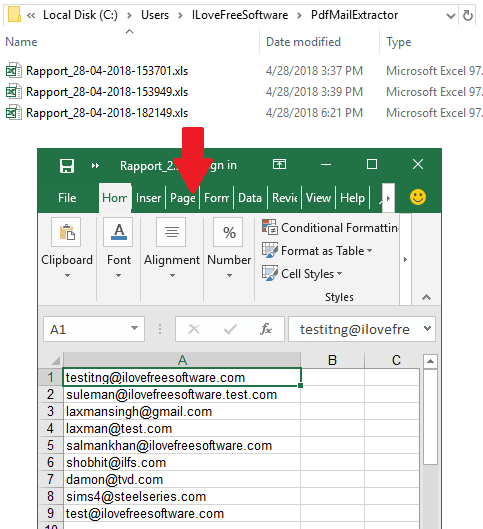The height and width of the screenshot is (529, 483).
Task: Select cell damon@tvd.com
Action: click(x=182, y=479)
